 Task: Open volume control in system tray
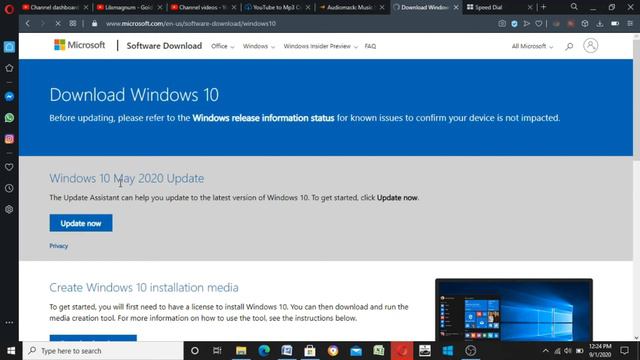point(568,351)
